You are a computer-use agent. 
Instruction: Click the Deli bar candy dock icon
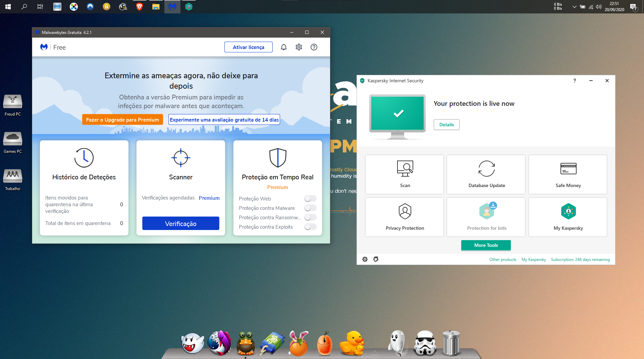pos(272,343)
